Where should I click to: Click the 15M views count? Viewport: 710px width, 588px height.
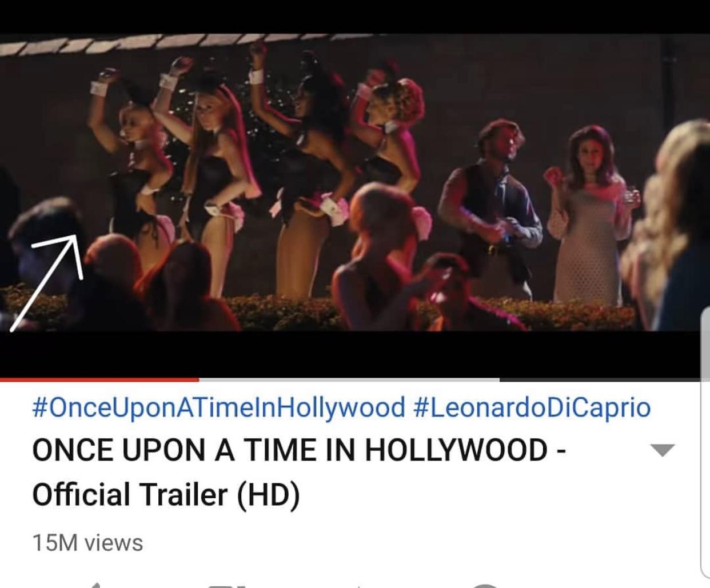tap(87, 543)
